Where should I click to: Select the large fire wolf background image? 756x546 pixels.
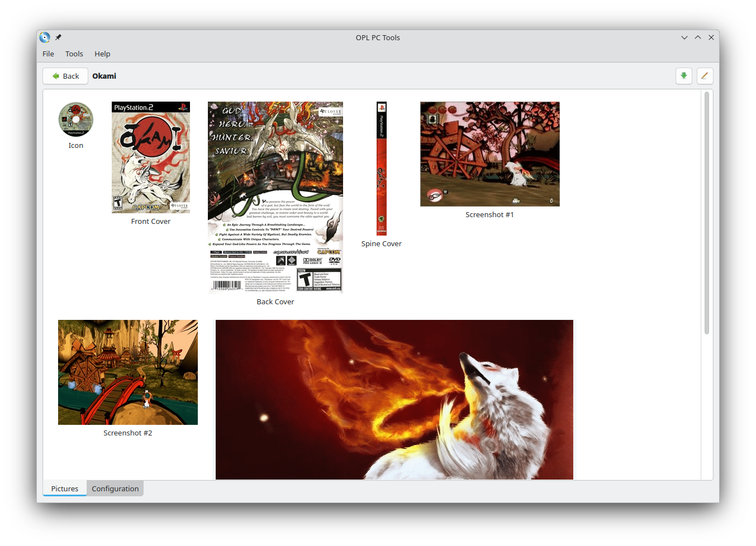click(394, 400)
